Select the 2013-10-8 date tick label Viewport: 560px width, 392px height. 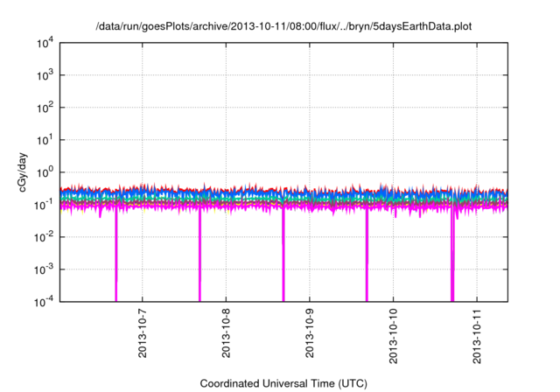(226, 333)
